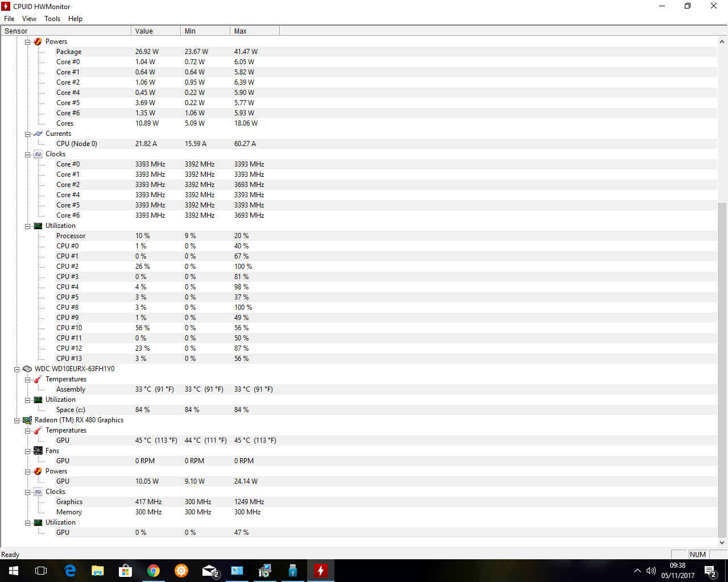Screen dimensions: 728x582
Task: Open the volume control in the system tray
Action: pos(651,571)
